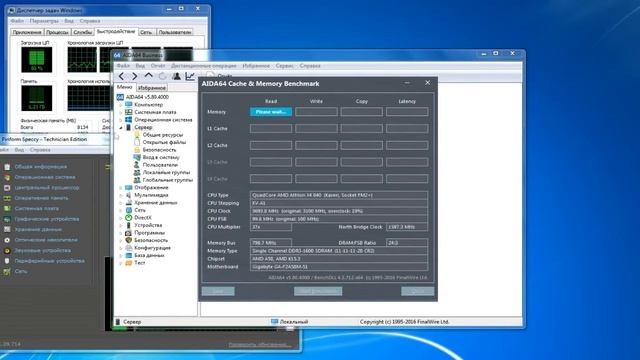This screenshot has width=640, height=360.
Task: Switch to Процессы tab in Task Manager
Action: [57, 32]
